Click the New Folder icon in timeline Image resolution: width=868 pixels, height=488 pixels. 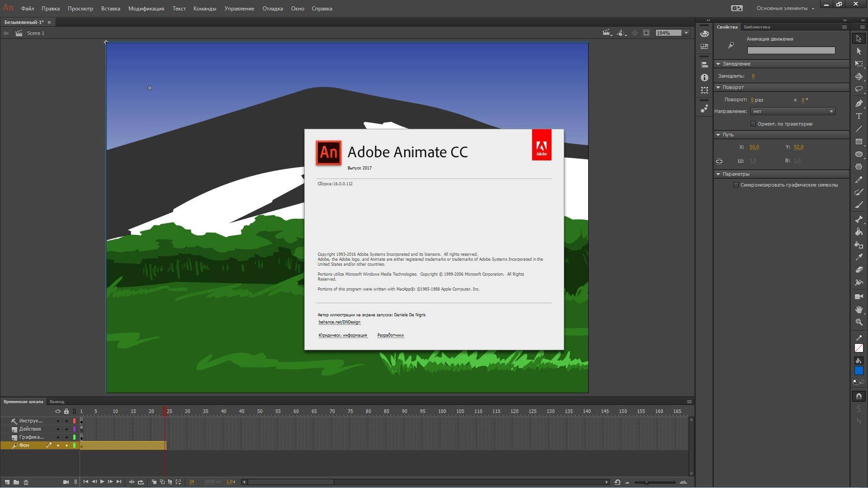point(16,482)
